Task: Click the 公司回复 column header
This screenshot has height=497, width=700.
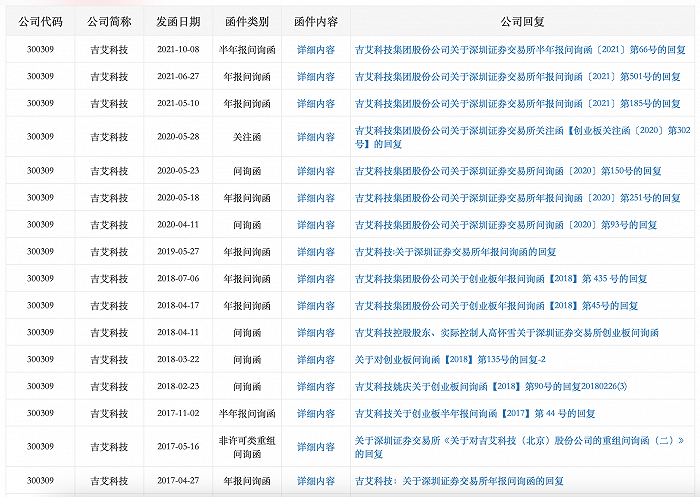Action: tap(522, 21)
